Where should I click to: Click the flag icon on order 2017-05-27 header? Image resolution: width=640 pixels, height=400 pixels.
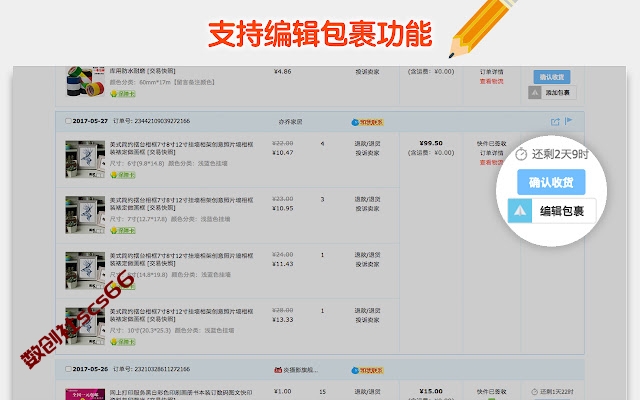tap(568, 121)
